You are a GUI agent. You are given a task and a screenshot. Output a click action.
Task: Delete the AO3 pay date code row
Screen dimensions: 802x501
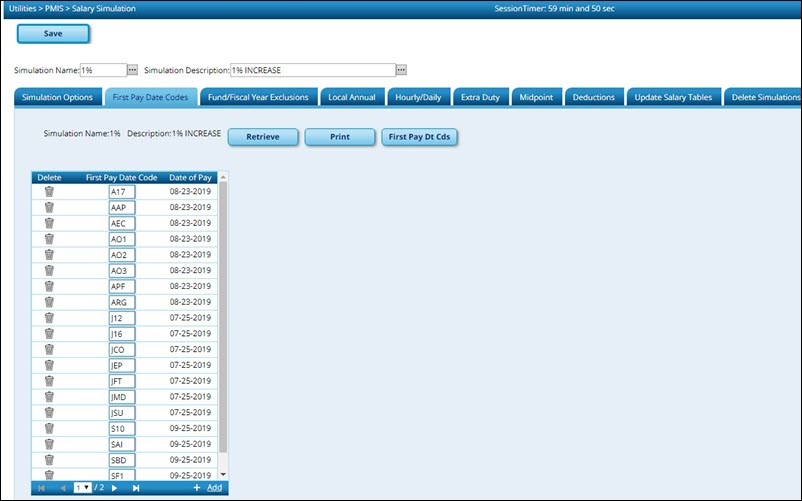(49, 270)
